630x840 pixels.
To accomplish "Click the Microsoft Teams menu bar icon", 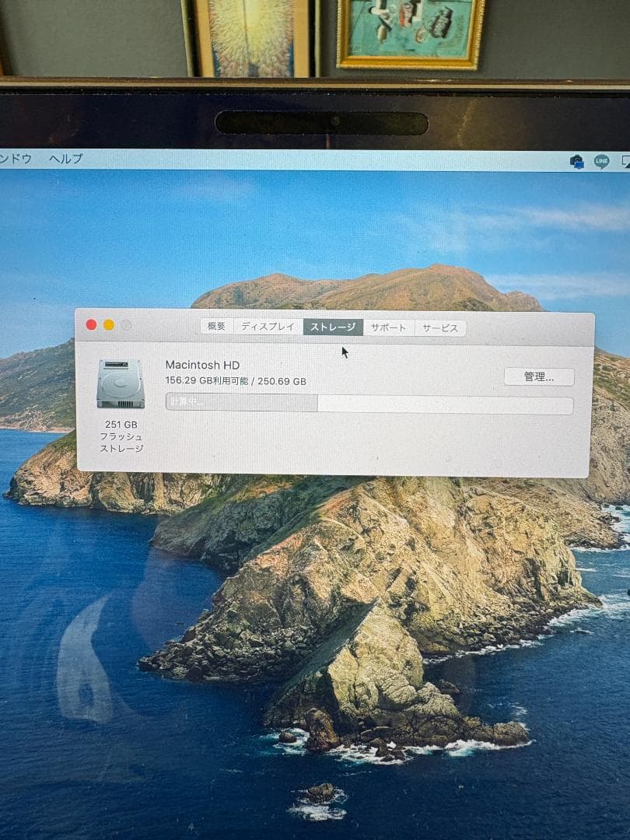I will pyautogui.click(x=576, y=160).
